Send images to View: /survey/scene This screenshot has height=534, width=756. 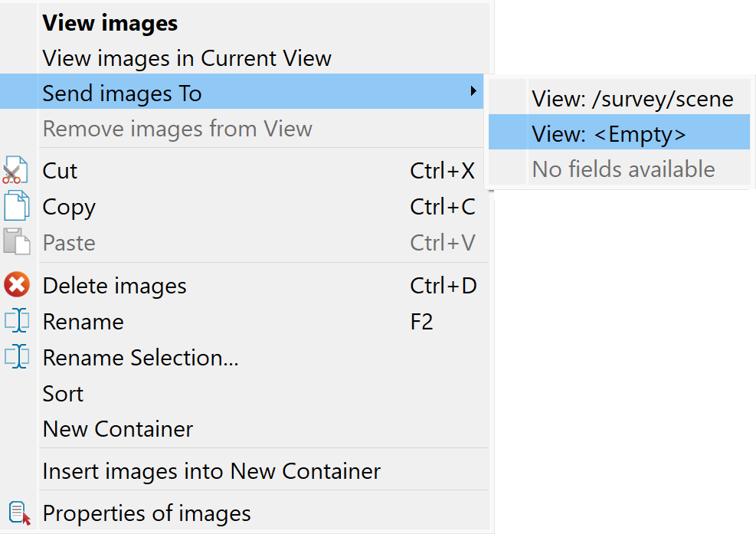[632, 98]
